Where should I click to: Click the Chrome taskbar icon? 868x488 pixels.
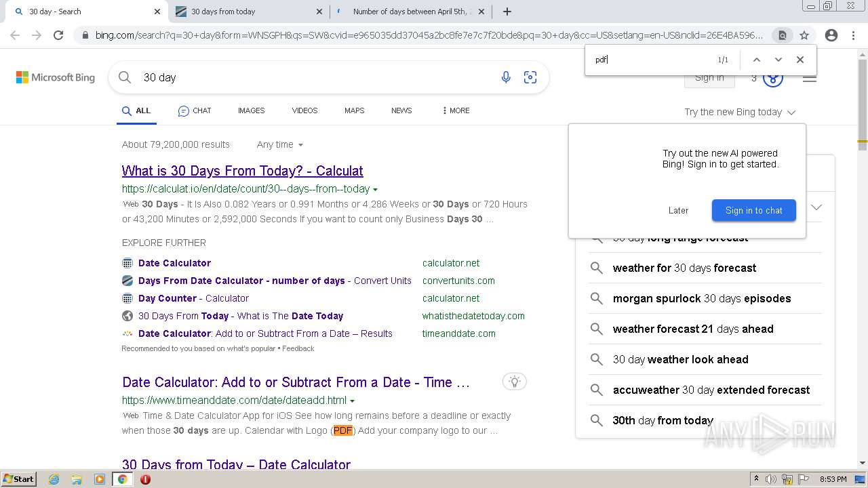pos(122,479)
